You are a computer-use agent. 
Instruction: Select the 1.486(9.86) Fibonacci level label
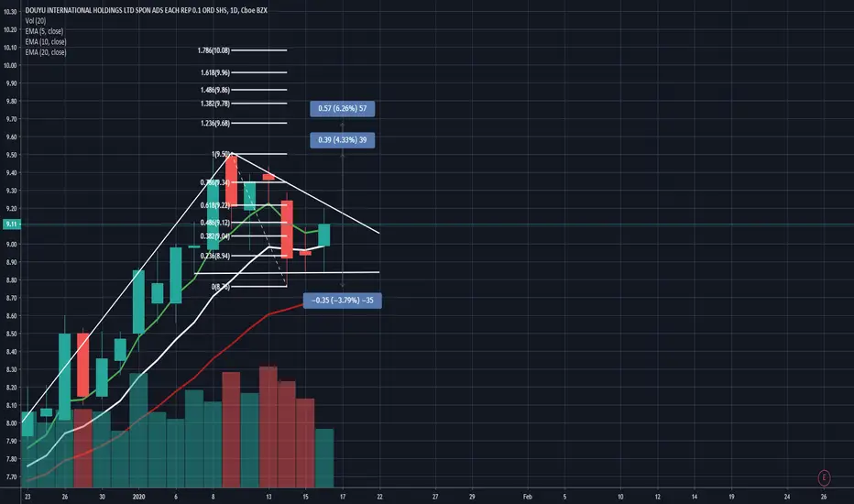(215, 90)
